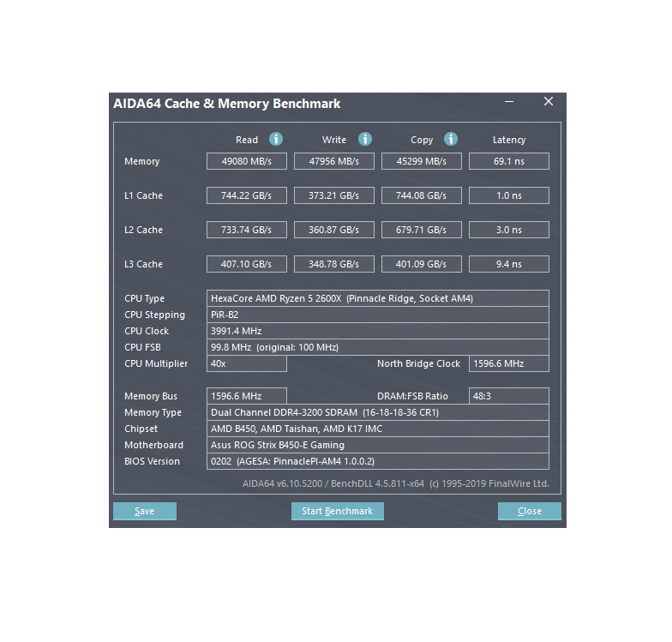The width and height of the screenshot is (672, 642).
Task: Click the L2 Cache row label
Action: [143, 230]
